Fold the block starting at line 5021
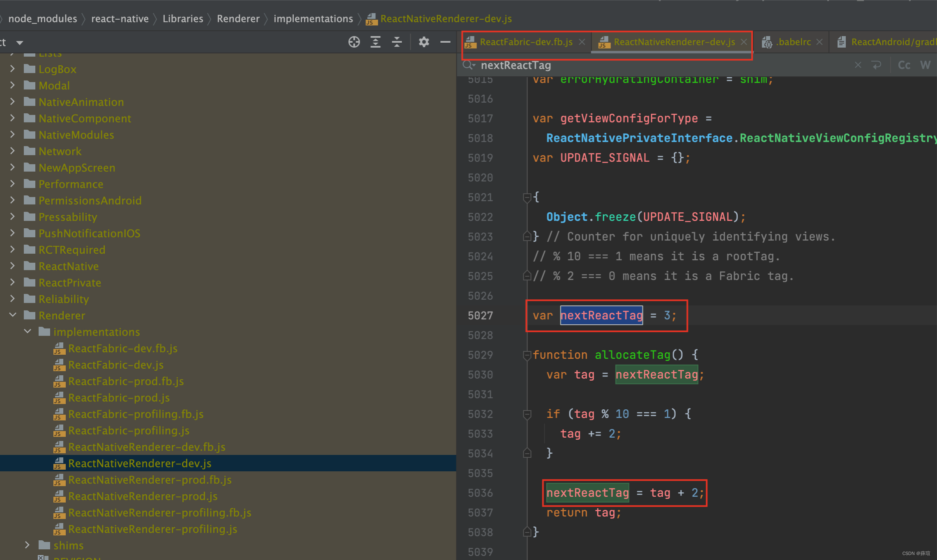937x560 pixels. coord(527,198)
